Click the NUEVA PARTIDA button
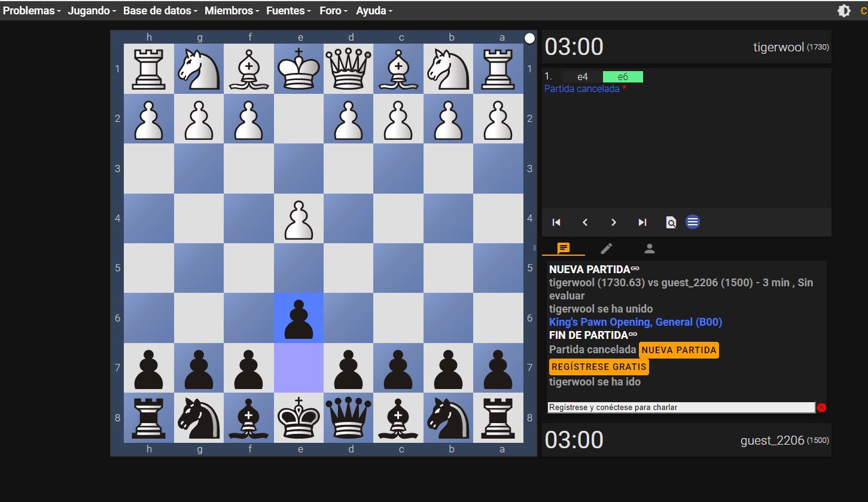This screenshot has width=868, height=502. [x=678, y=350]
